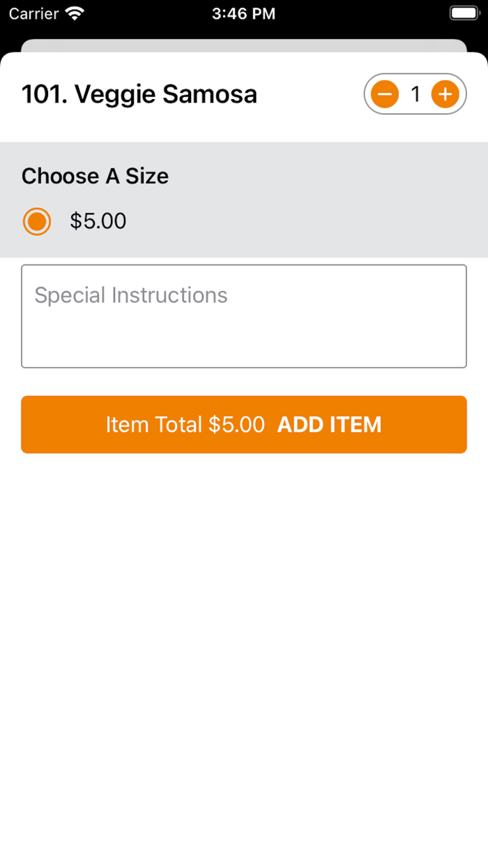The height and width of the screenshot is (868, 488).
Task: Focus the Special Instructions text field
Action: click(244, 316)
